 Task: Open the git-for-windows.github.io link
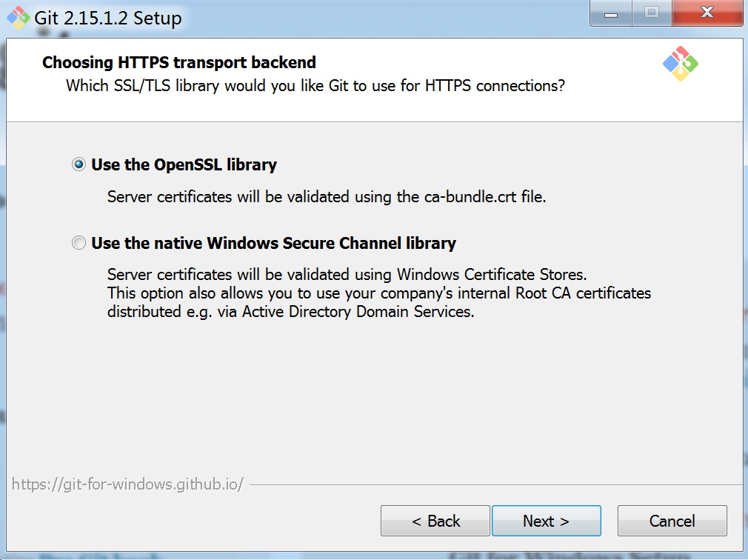tap(128, 484)
